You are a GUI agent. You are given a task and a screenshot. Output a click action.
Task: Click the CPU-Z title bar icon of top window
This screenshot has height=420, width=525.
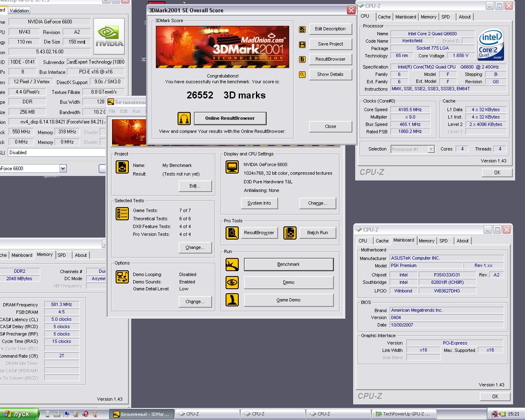[361, 6]
